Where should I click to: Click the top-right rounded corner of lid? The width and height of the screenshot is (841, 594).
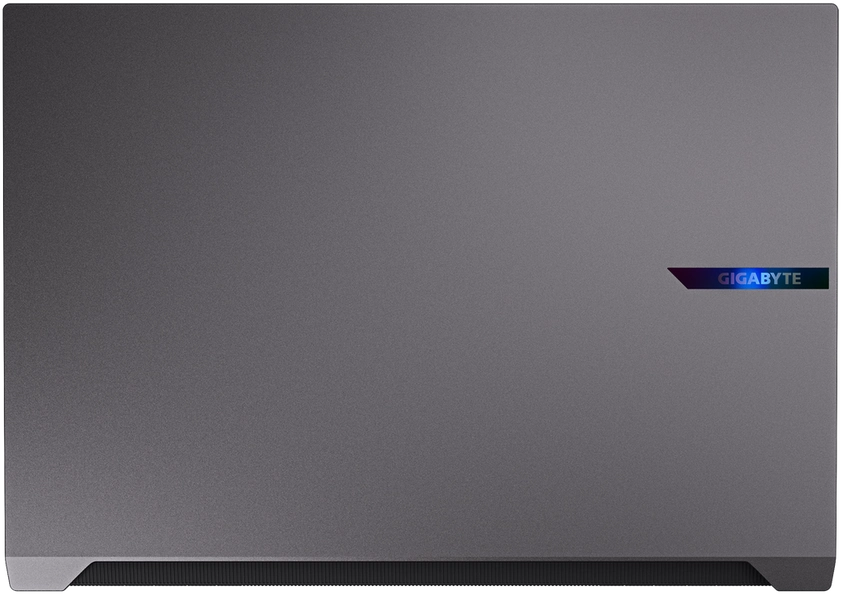831,8
